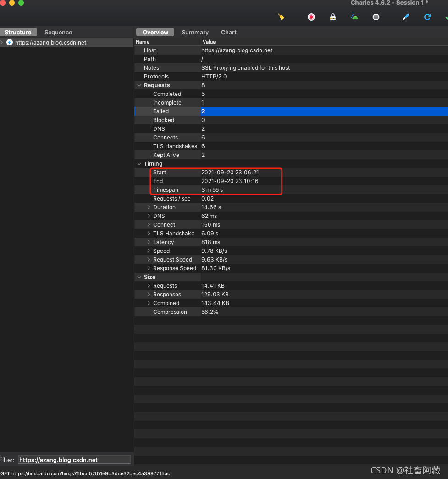Click the green maximize window button
Viewport: 448px width, 479px height.
pos(21,3)
